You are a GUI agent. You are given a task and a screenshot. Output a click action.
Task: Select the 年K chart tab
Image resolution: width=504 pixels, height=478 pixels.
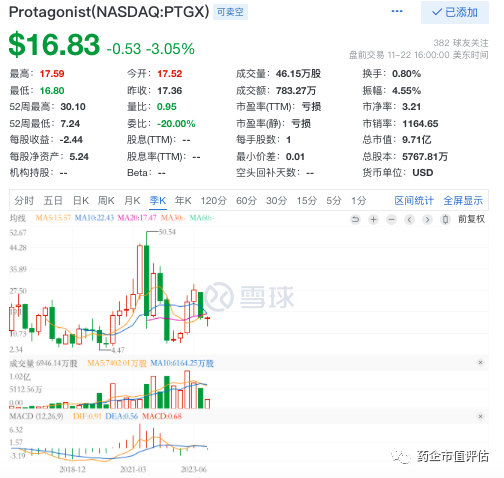point(183,201)
